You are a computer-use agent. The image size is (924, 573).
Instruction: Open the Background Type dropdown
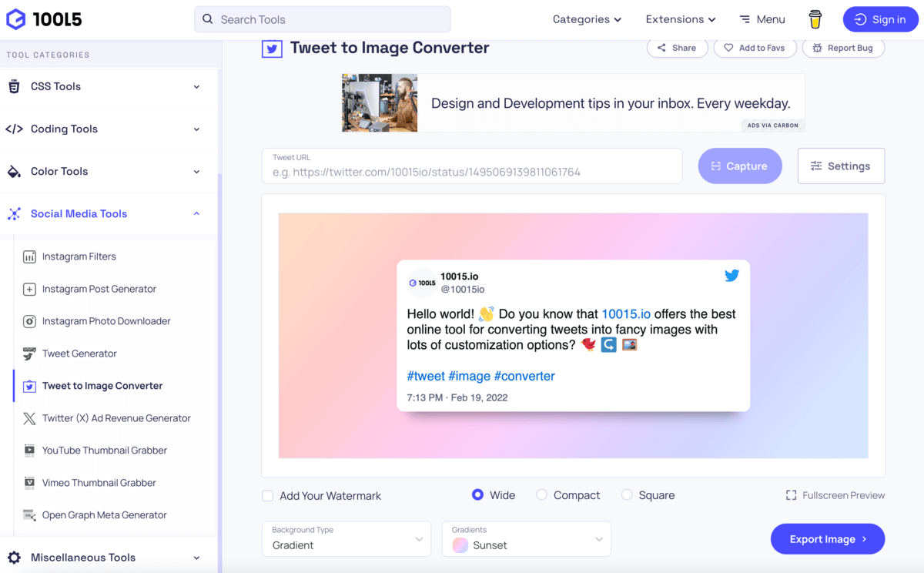[346, 539]
